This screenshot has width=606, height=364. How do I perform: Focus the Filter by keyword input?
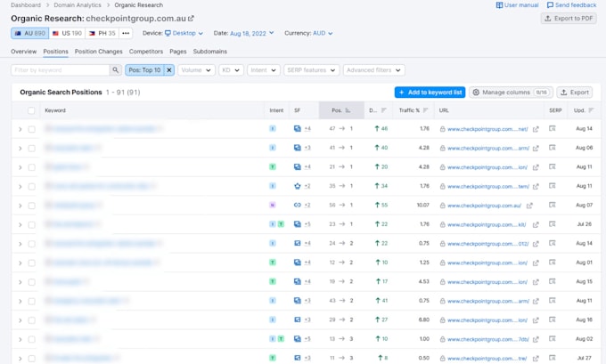[61, 70]
